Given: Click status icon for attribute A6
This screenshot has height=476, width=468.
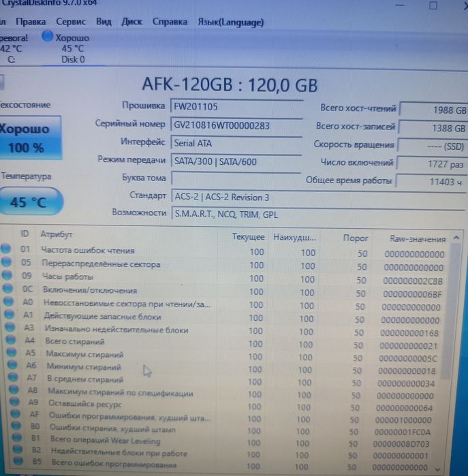Looking at the screenshot, I should [12, 364].
